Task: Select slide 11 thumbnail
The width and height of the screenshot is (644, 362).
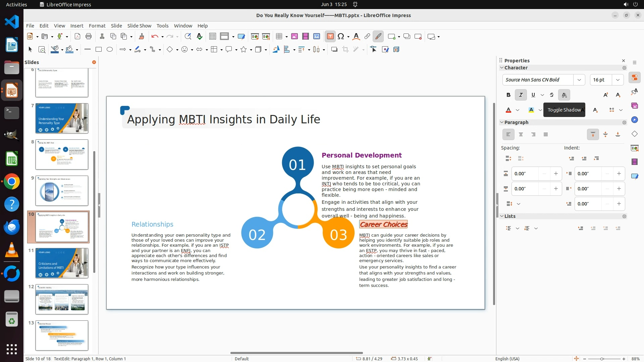Action: [62, 263]
